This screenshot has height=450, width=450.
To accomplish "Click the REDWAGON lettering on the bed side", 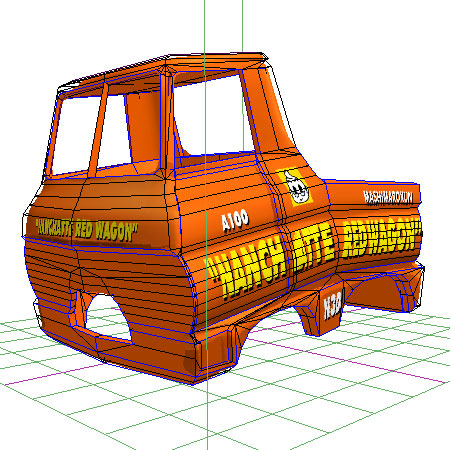I will (x=381, y=237).
